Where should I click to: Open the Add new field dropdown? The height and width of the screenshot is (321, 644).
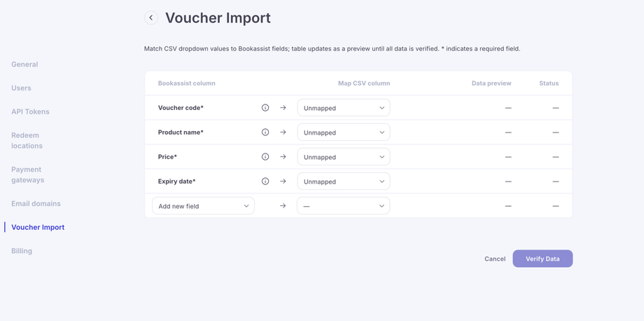(x=203, y=206)
